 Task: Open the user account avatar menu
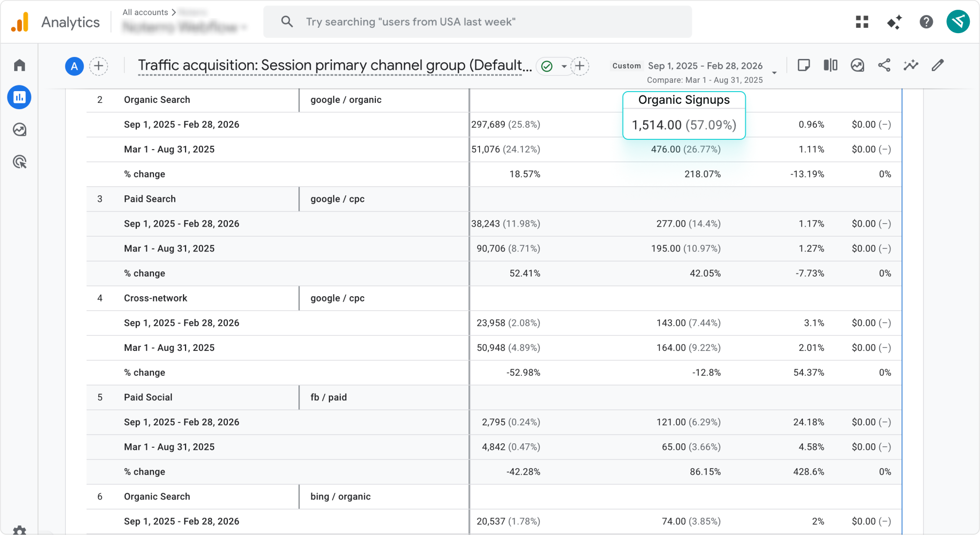(958, 22)
